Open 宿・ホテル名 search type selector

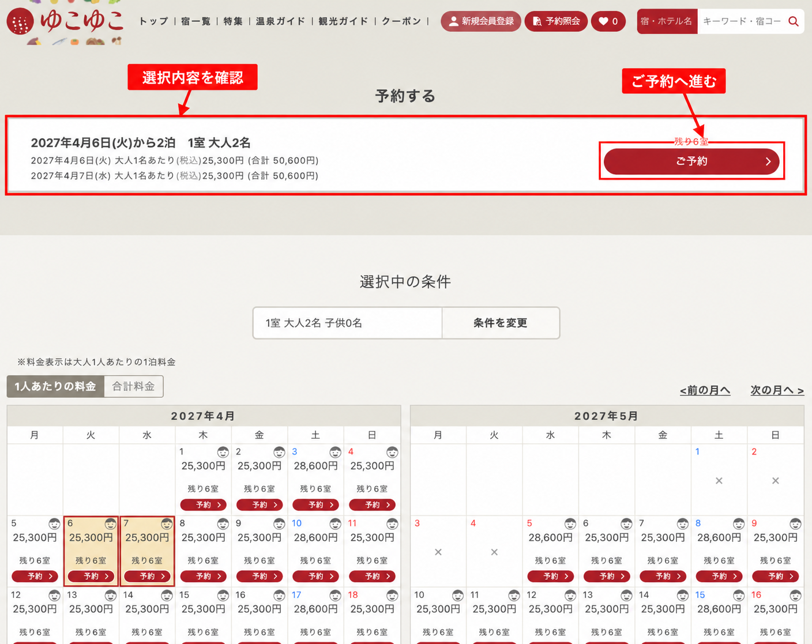(667, 21)
